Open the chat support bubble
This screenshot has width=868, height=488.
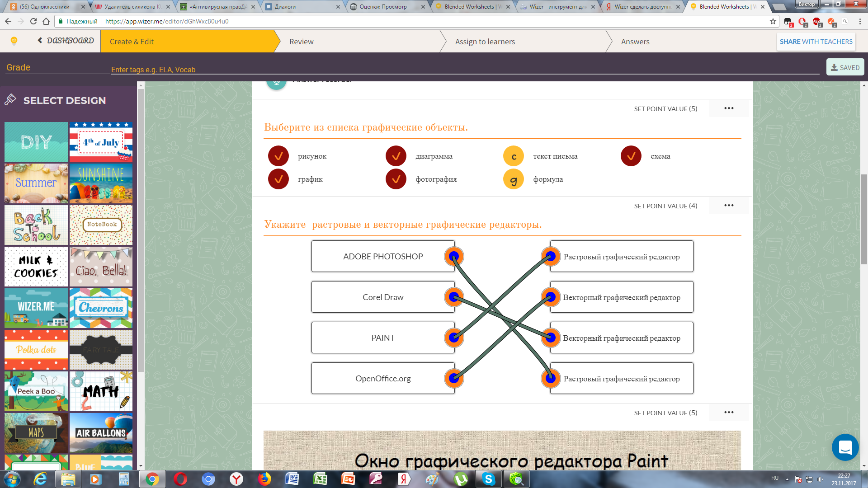pyautogui.click(x=845, y=447)
